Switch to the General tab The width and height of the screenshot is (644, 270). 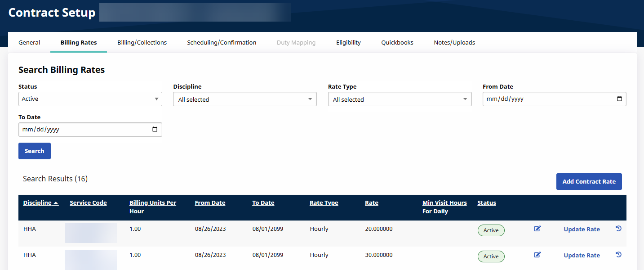(x=29, y=43)
